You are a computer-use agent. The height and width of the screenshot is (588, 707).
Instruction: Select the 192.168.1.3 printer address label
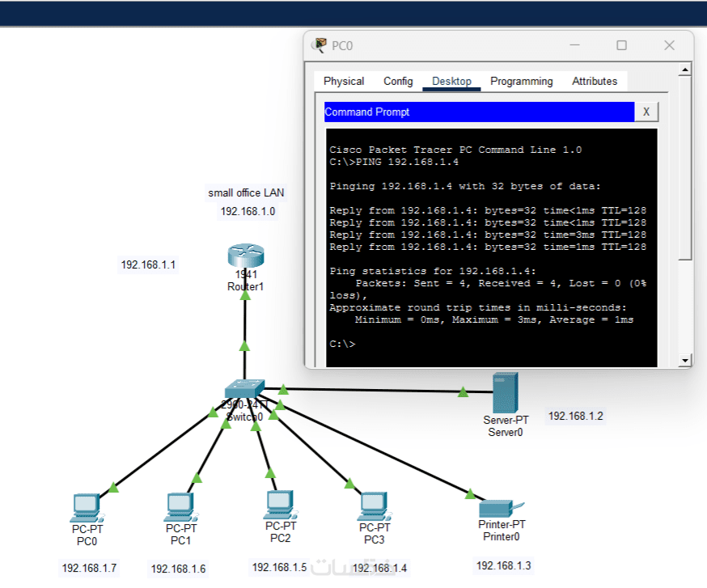click(x=503, y=565)
